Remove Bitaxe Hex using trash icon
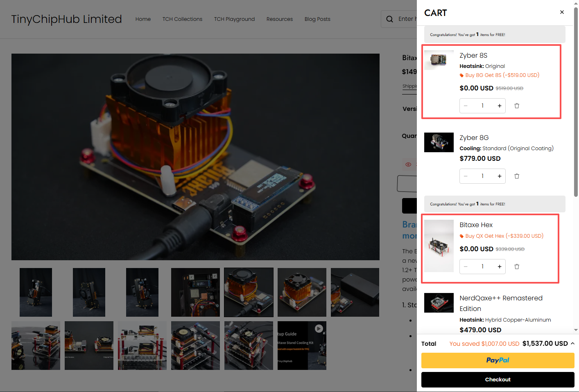The image size is (579, 392). click(x=517, y=267)
